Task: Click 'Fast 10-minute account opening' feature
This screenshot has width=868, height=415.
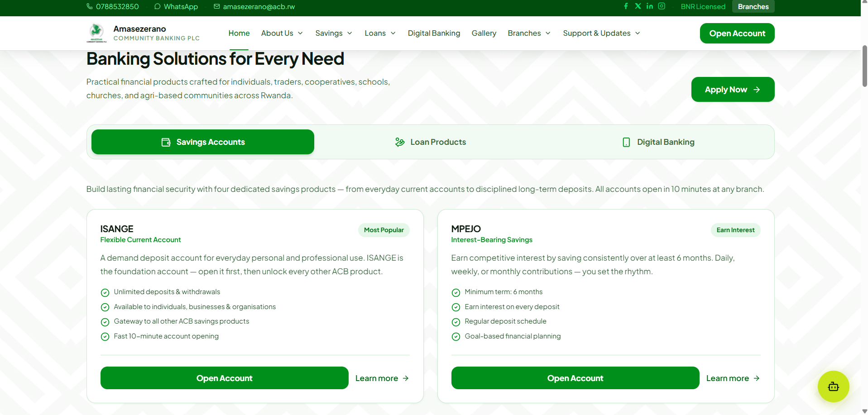Action: click(166, 336)
